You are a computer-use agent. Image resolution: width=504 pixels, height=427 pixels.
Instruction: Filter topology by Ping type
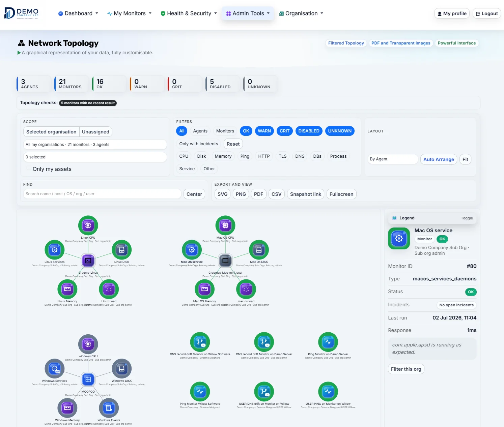tap(245, 156)
